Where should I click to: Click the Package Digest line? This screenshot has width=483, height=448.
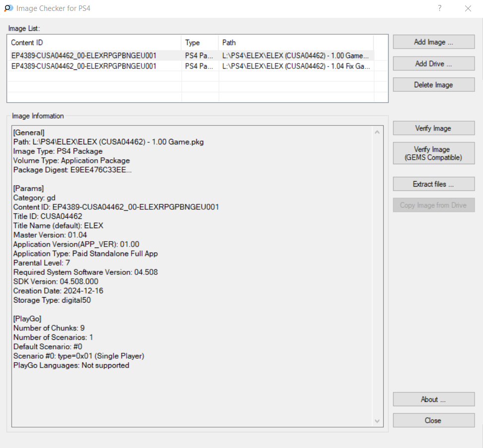tap(72, 170)
